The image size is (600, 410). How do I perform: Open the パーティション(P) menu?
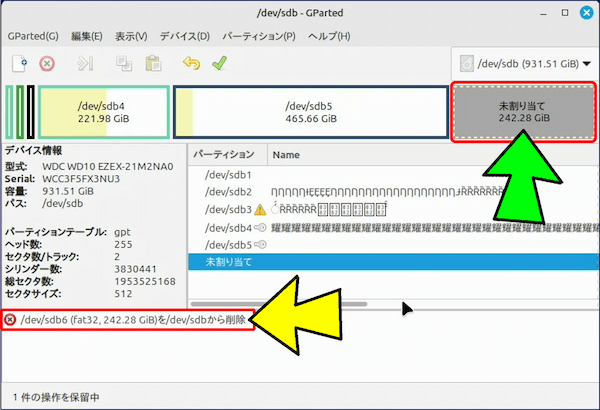tap(259, 36)
